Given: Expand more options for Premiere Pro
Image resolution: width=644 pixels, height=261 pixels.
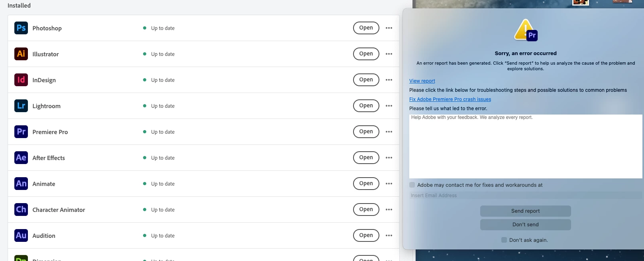Looking at the screenshot, I should coord(389,132).
